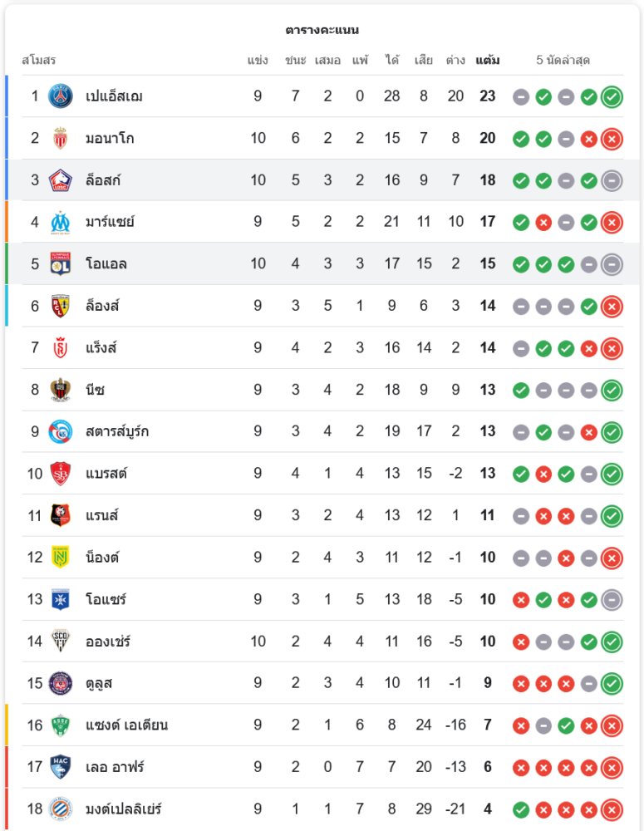Open the Le Havre HAC crest
The image size is (644, 831).
tap(61, 767)
